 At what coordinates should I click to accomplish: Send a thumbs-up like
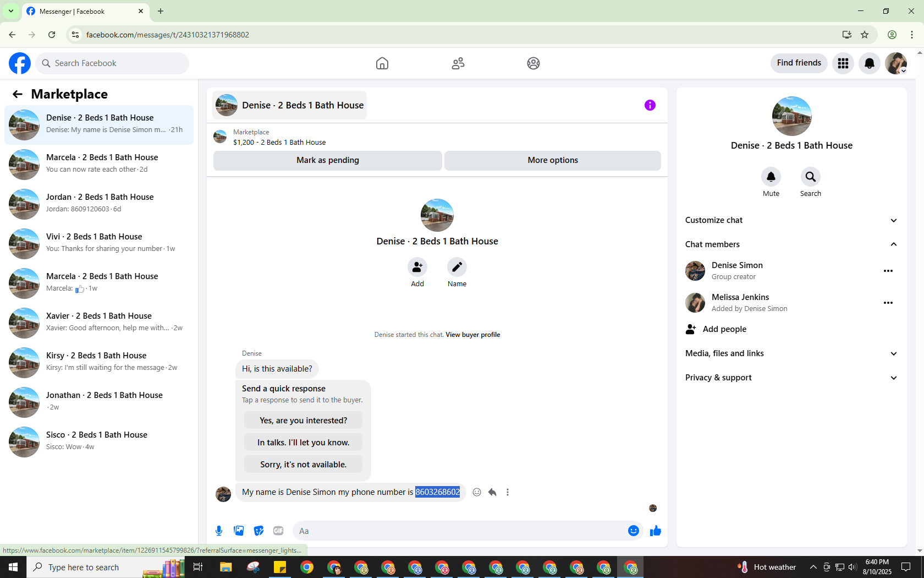(x=656, y=531)
